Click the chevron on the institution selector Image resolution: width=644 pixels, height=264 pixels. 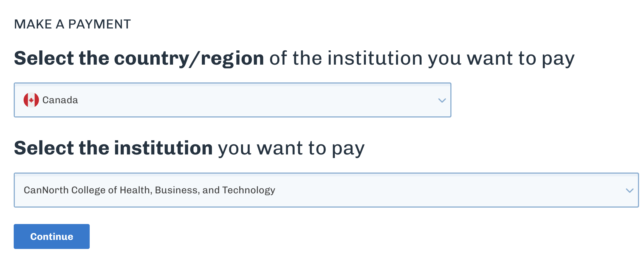(629, 190)
